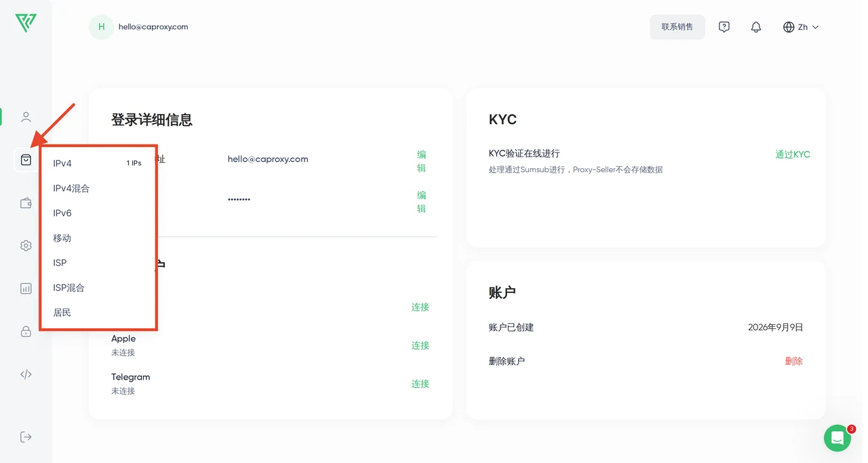
Task: Open the padlock security icon
Action: coord(26,331)
